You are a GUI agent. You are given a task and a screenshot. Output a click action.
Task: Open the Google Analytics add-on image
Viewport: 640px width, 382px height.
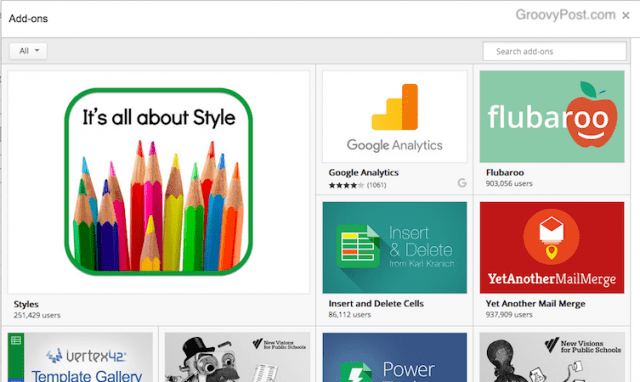395,117
